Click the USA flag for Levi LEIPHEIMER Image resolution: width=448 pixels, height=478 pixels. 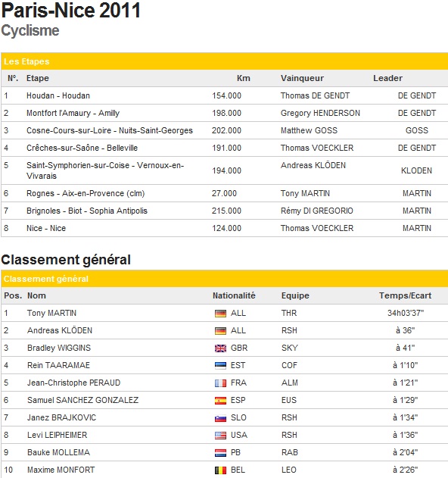(220, 436)
